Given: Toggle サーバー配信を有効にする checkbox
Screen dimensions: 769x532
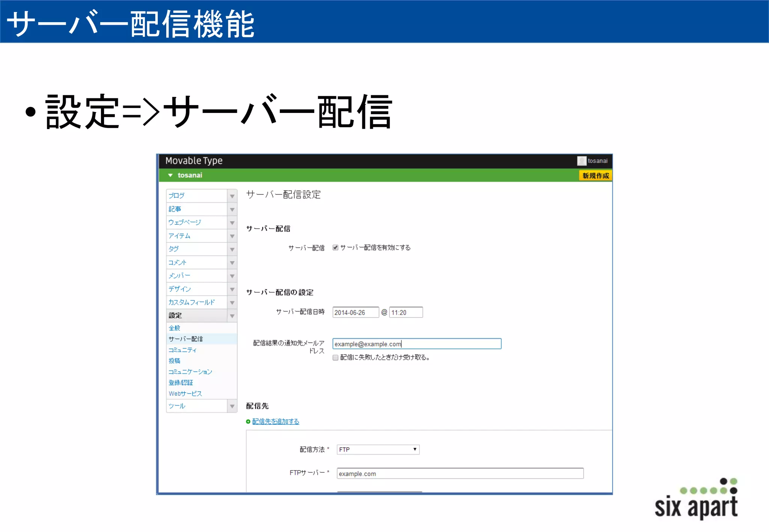Looking at the screenshot, I should coord(335,248).
